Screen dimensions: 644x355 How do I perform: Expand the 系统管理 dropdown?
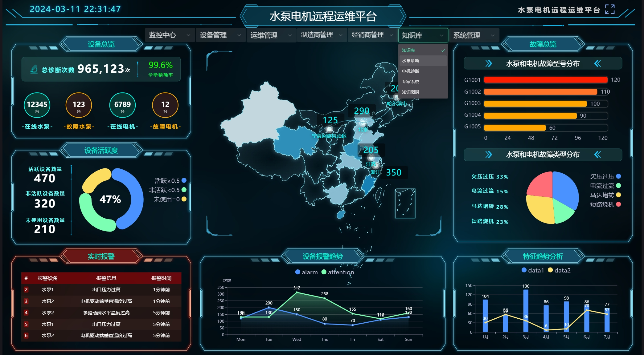(474, 35)
